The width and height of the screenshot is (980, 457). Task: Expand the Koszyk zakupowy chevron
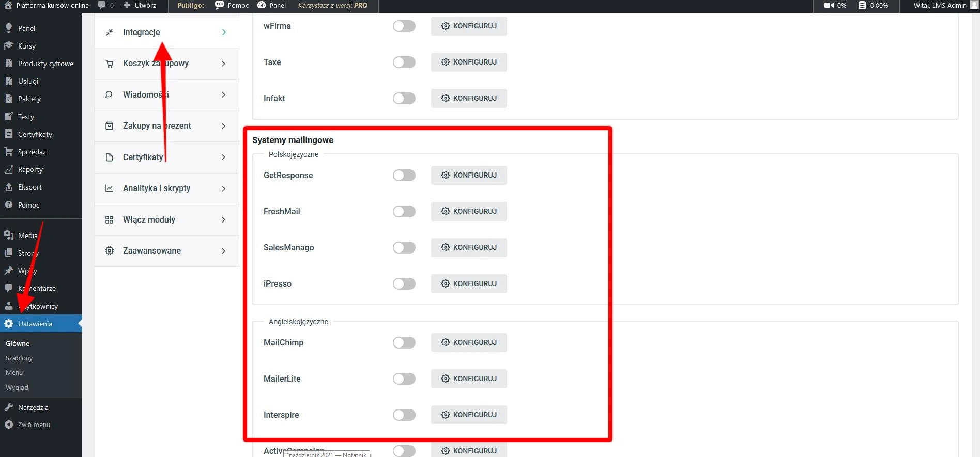point(224,64)
